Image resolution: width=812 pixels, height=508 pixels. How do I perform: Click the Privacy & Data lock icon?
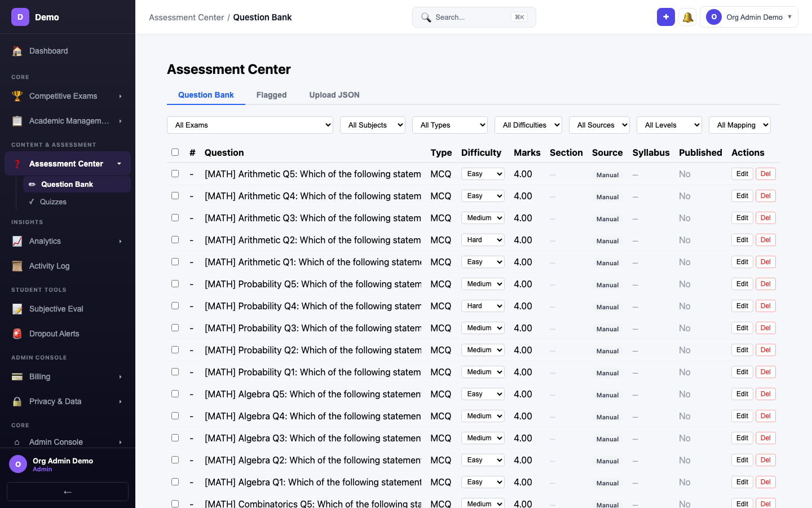17,401
